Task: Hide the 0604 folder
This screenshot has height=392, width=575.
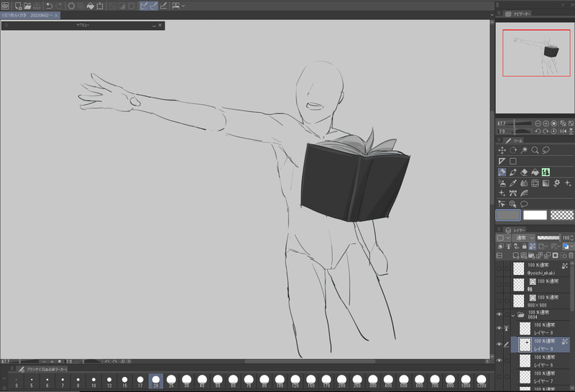Action: tap(499, 314)
